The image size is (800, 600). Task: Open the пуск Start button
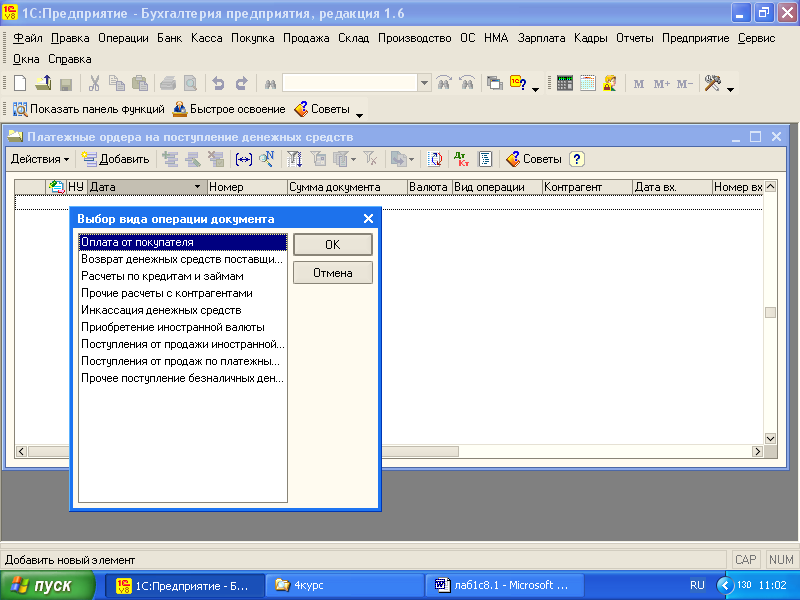(x=47, y=585)
